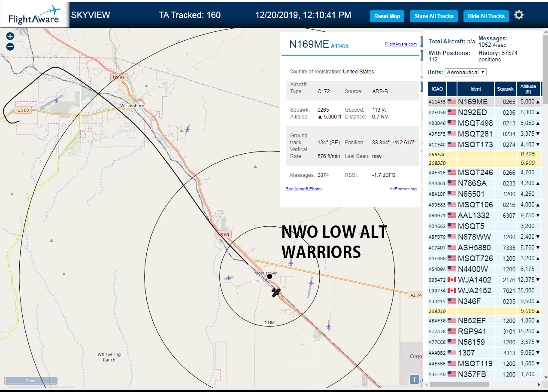Click the Wickenburg town label on map
548x392 pixels.
132,106
